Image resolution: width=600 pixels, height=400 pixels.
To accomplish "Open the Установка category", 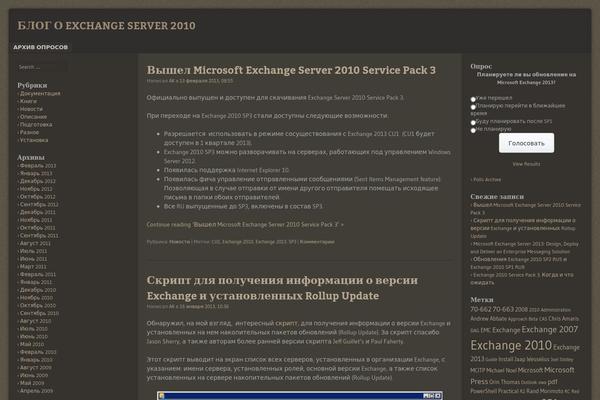I will [x=34, y=140].
